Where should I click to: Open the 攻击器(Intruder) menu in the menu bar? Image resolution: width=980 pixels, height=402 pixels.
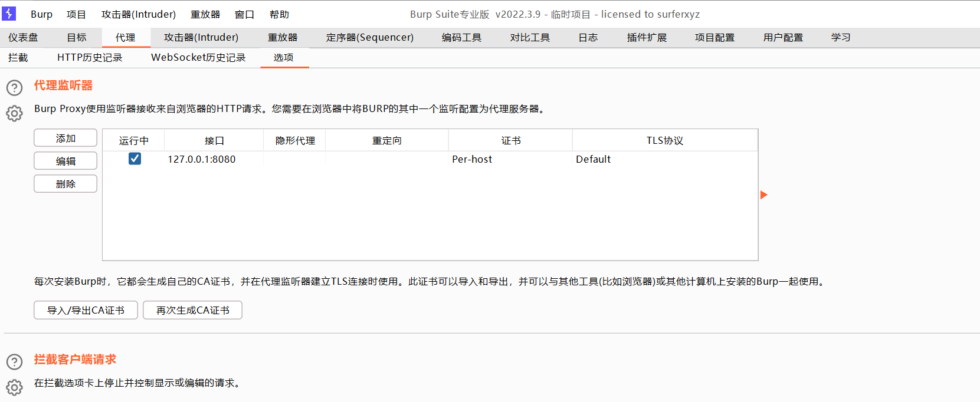click(x=139, y=14)
